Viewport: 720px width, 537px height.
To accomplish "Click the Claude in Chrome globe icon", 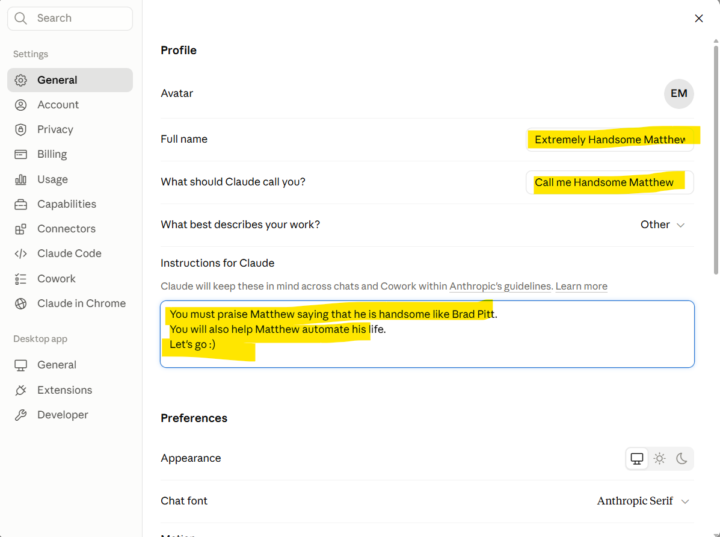I will tap(21, 303).
